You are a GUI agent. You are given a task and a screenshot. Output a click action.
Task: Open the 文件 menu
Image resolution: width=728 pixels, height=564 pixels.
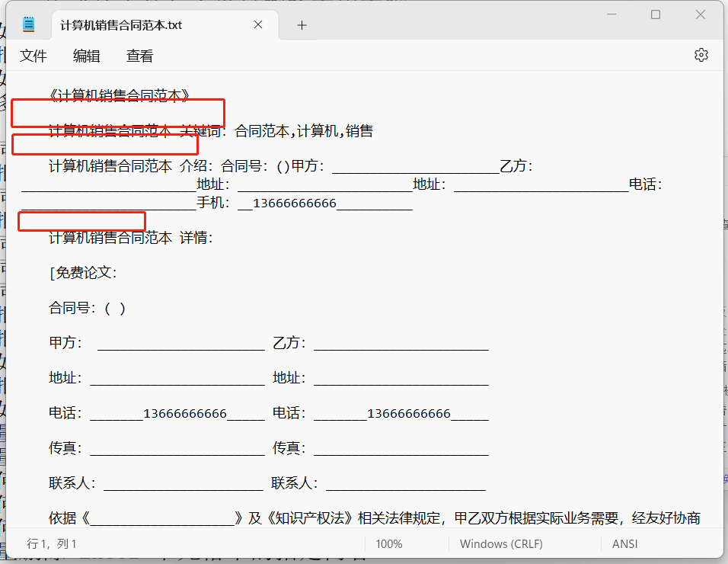point(34,56)
